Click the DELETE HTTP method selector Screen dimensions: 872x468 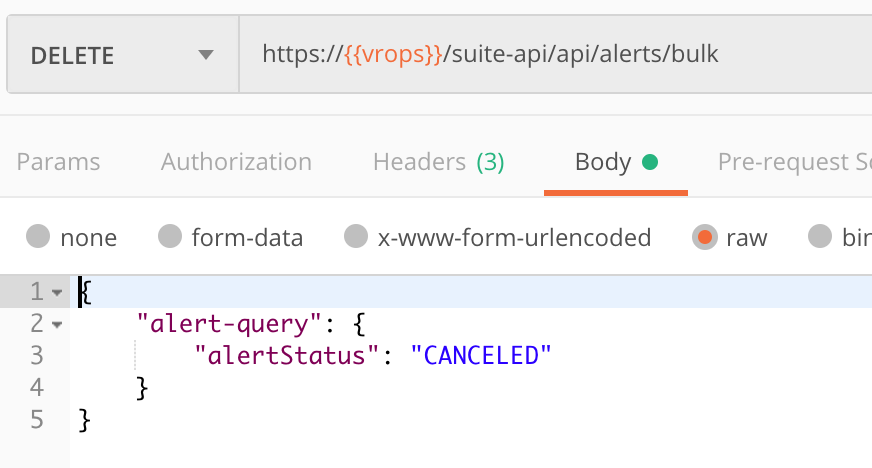tap(123, 54)
